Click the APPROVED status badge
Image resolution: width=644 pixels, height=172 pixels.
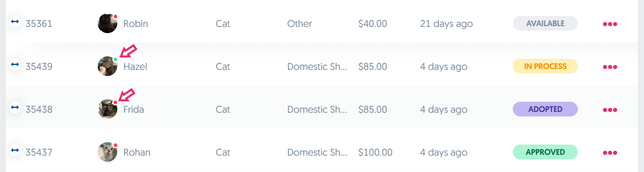click(x=545, y=152)
